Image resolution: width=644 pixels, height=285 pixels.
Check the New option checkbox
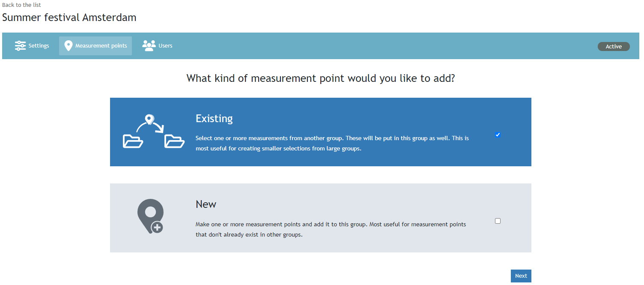(x=498, y=221)
